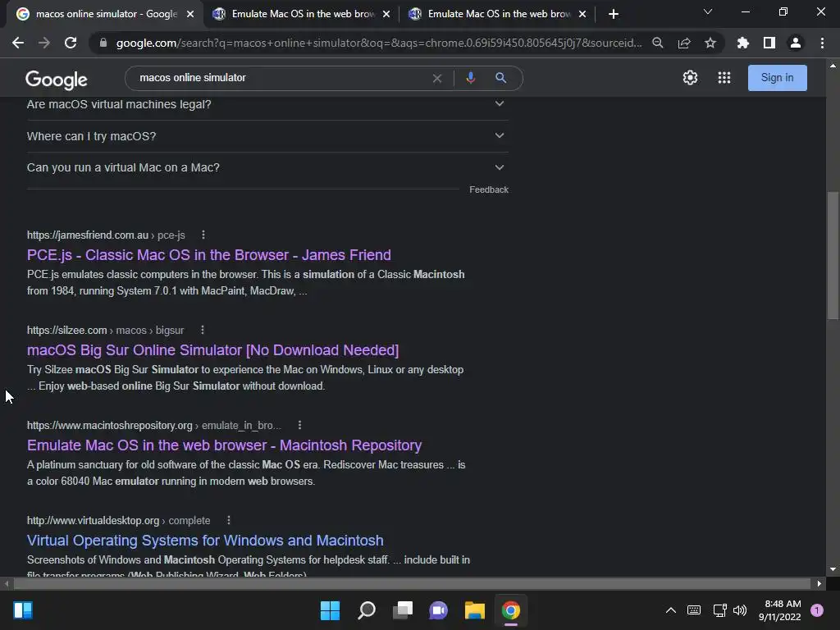The width and height of the screenshot is (840, 630).
Task: Click the scroll-right arrow on horizontal scrollbar
Action: (819, 583)
